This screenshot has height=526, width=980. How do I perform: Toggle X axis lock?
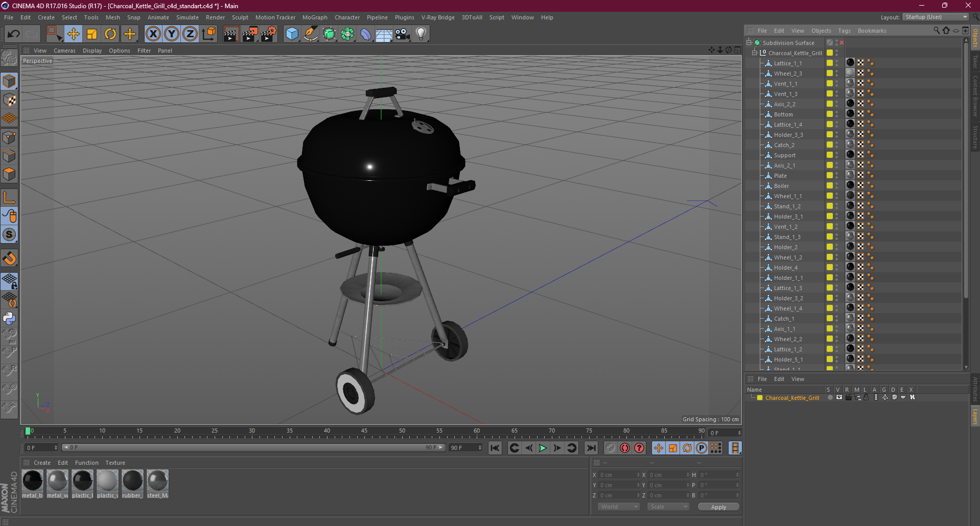153,34
